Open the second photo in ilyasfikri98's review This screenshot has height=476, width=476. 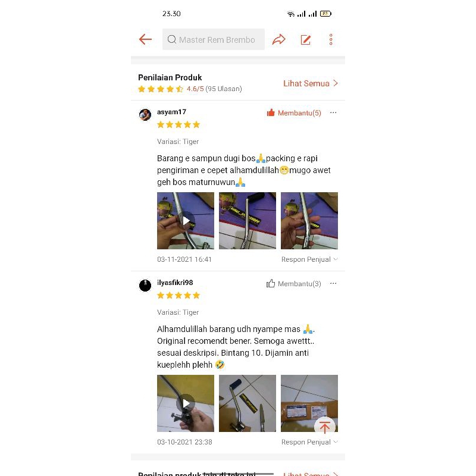point(248,403)
